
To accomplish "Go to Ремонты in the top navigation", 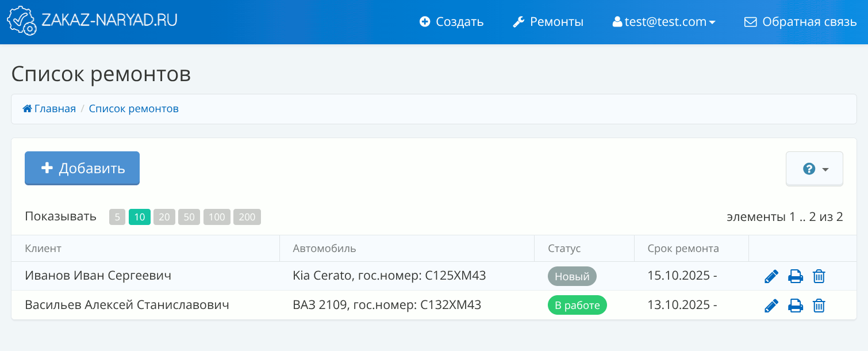I will pyautogui.click(x=548, y=22).
